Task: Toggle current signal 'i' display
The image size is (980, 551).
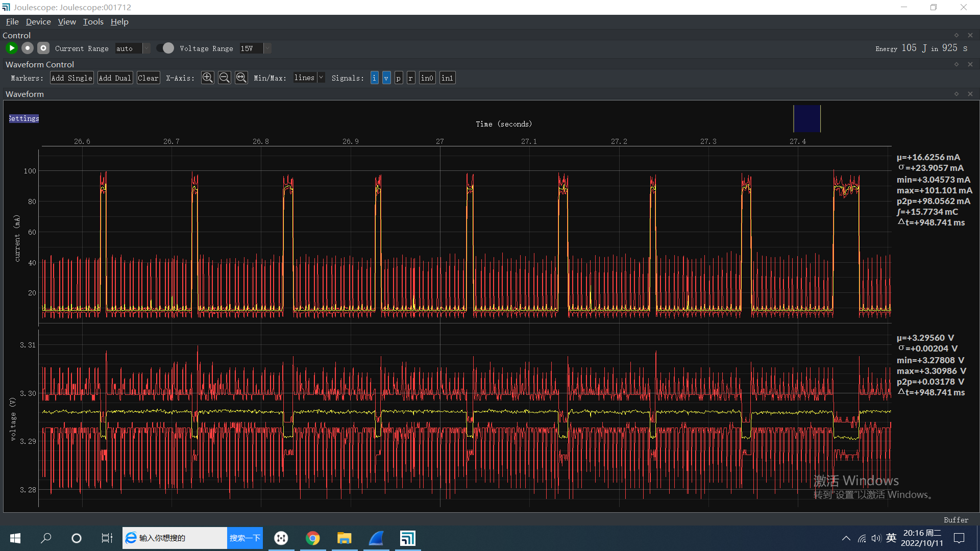Action: coord(374,78)
